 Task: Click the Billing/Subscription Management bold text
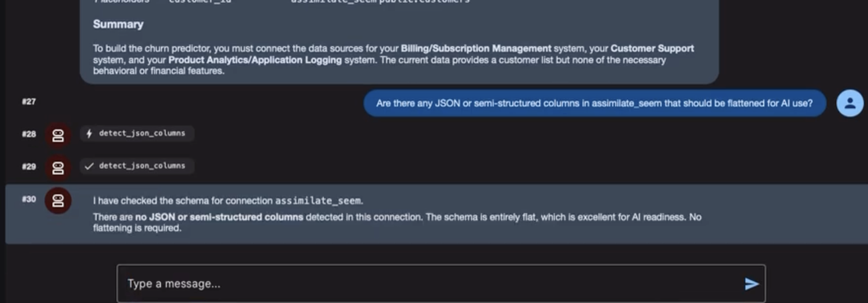tap(476, 48)
